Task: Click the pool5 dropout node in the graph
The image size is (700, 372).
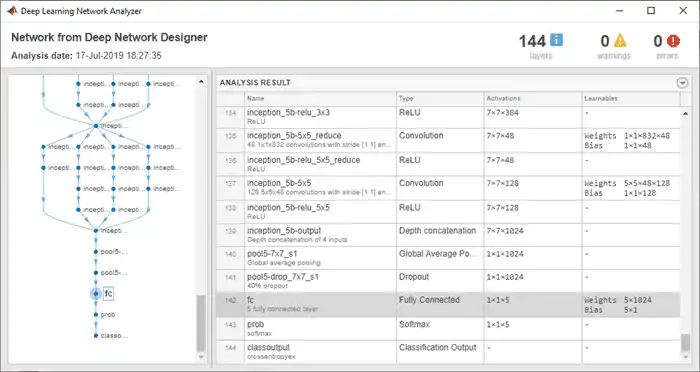Action: click(x=110, y=272)
